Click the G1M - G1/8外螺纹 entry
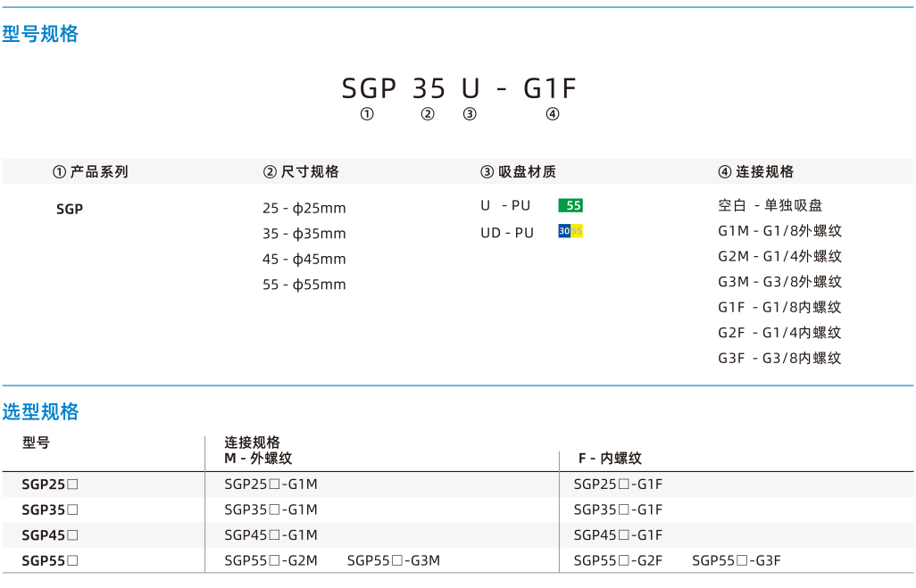This screenshot has width=916, height=588. 780,230
